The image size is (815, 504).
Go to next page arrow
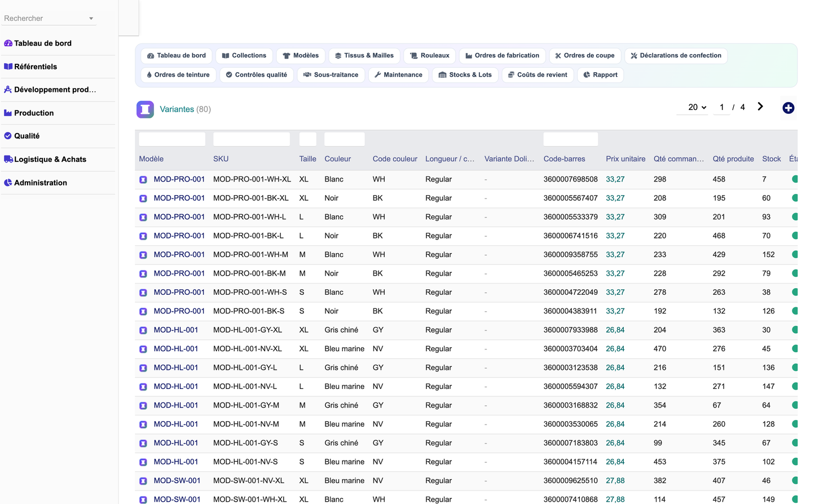(x=760, y=107)
